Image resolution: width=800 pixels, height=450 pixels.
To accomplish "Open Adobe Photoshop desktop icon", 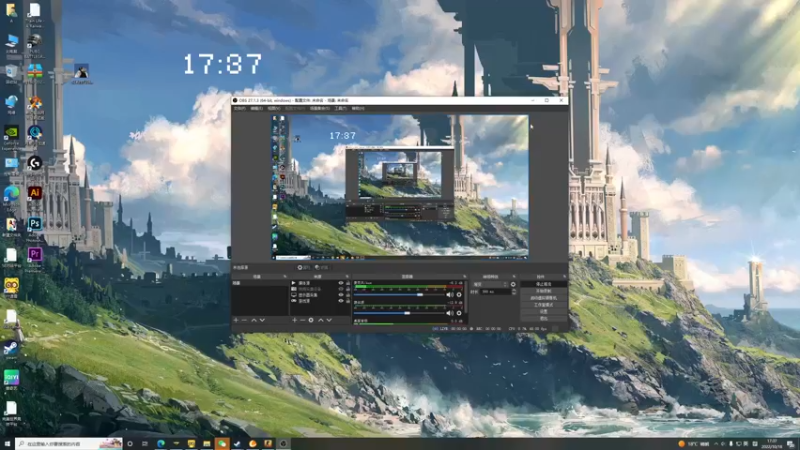I will pos(35,223).
